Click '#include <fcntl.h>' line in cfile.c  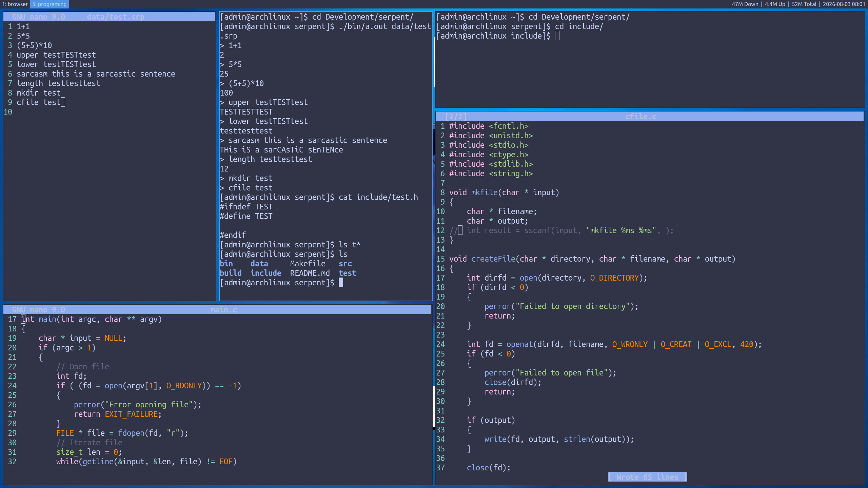pyautogui.click(x=489, y=126)
